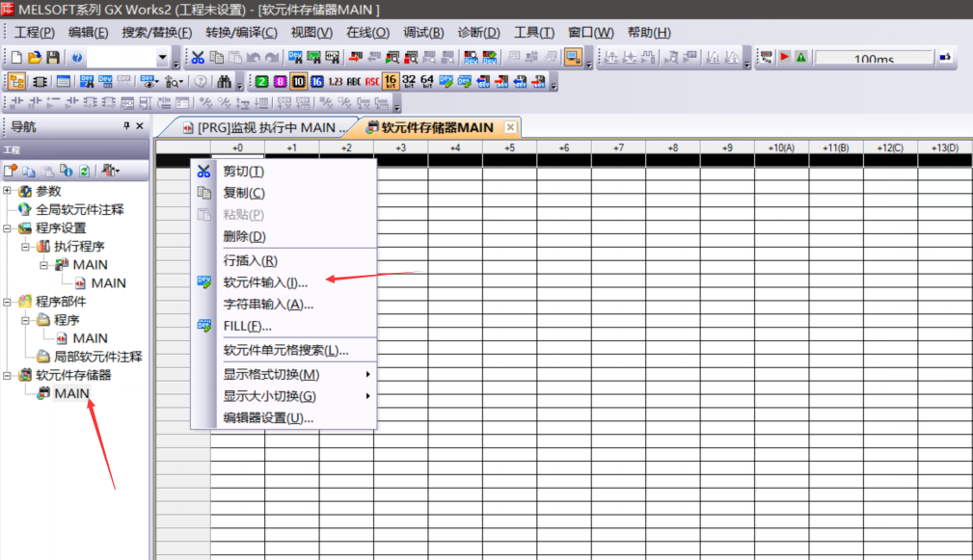Close the Navigation pane
The image size is (973, 560).
(x=140, y=126)
